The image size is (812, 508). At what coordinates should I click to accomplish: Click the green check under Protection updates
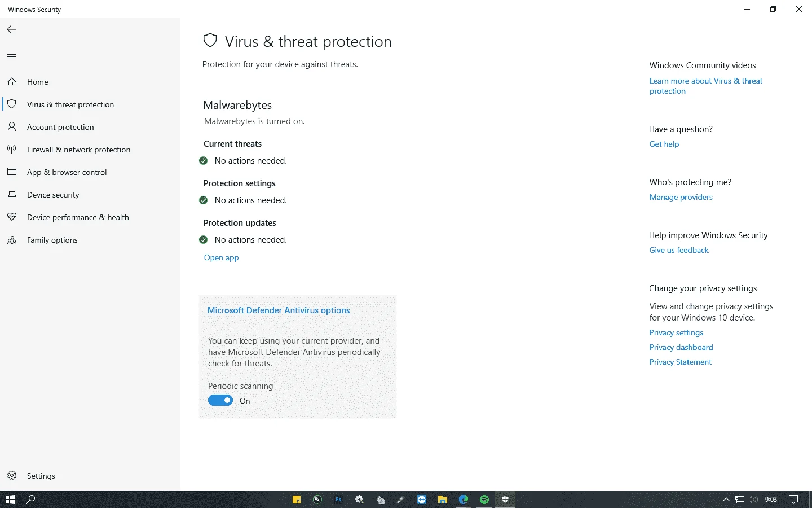[203, 240]
